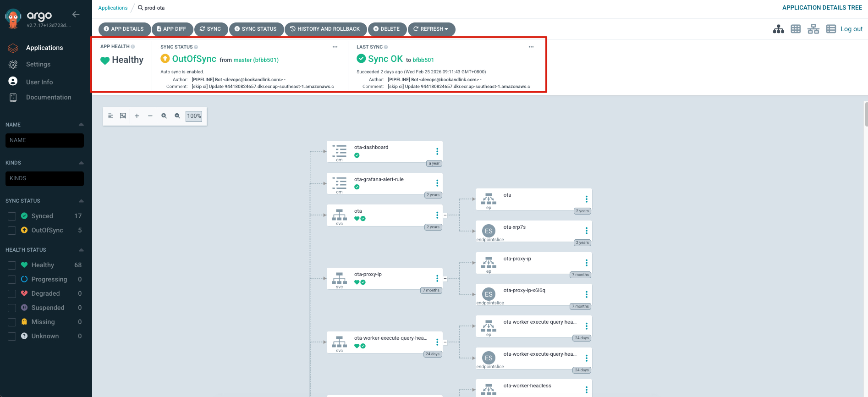Collapse the sidebar with the back arrow
Viewport: 868px width, 397px height.
coord(76,14)
